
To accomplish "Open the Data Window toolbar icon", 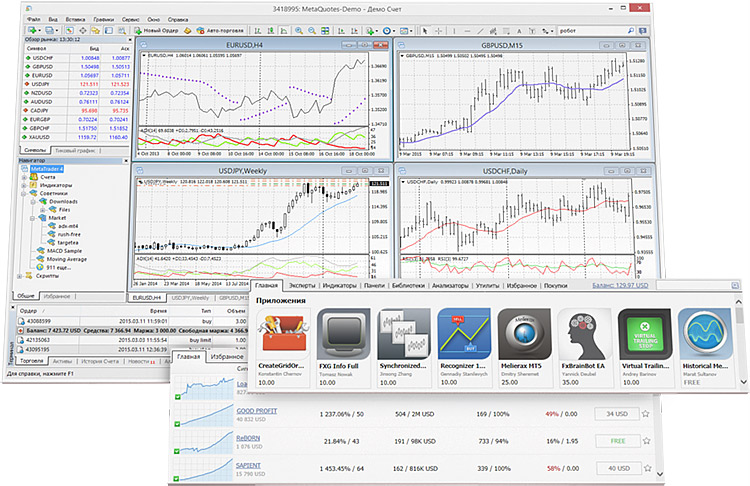I will [x=83, y=30].
